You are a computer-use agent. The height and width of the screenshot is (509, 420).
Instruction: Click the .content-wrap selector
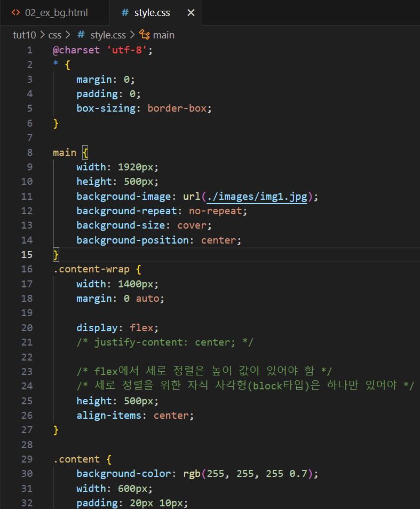coord(91,269)
